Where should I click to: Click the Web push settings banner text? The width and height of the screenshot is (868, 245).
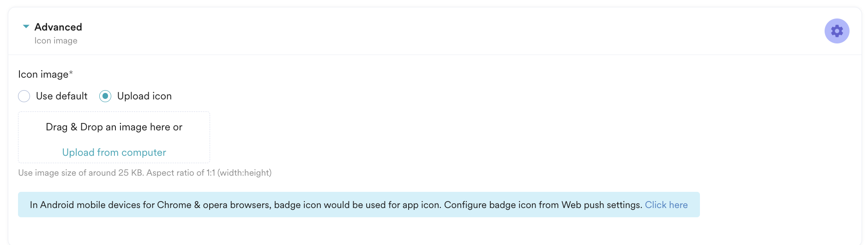[x=601, y=205]
